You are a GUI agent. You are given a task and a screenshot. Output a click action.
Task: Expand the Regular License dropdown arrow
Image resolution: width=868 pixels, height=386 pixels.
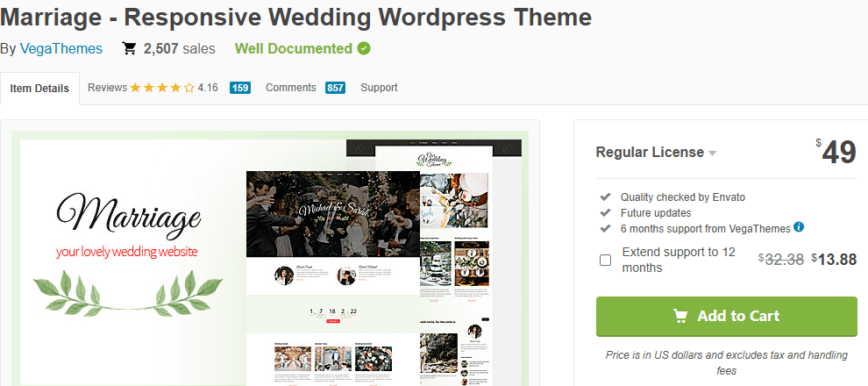pos(713,154)
